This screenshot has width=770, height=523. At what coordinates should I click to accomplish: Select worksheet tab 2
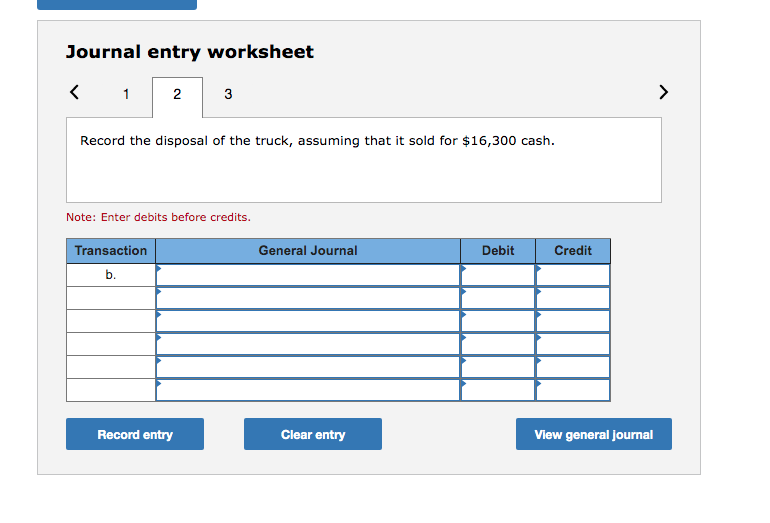(177, 97)
